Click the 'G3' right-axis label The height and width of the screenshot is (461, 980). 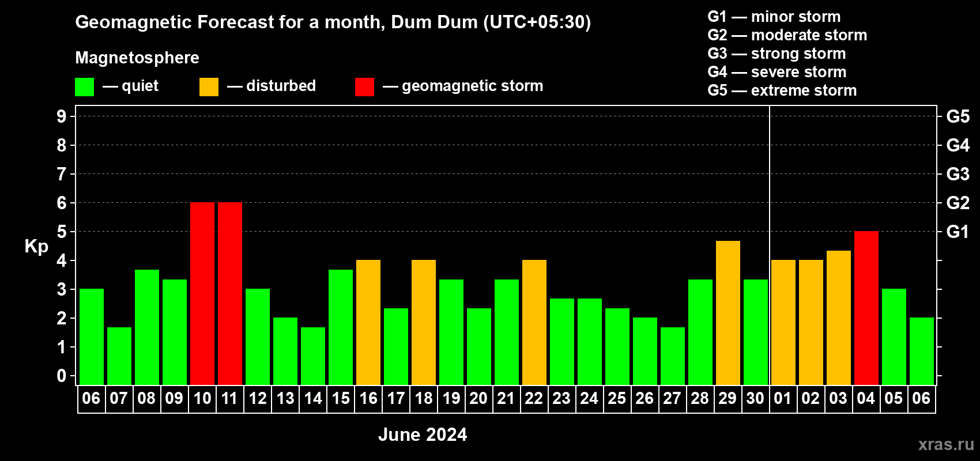click(958, 174)
